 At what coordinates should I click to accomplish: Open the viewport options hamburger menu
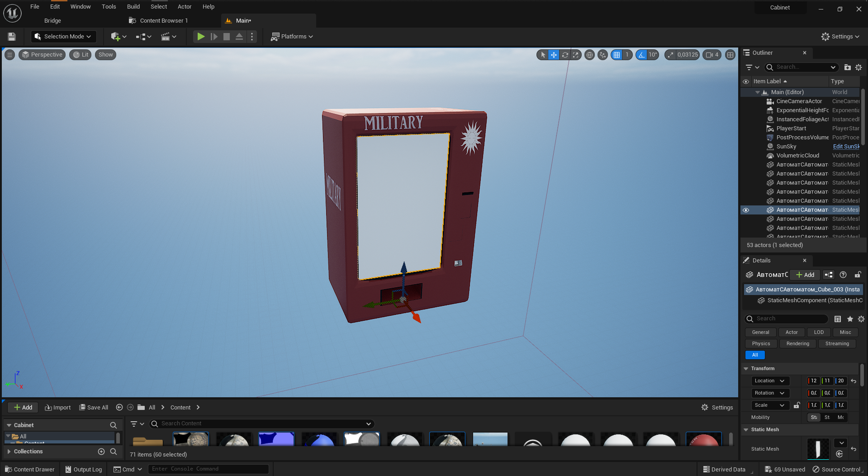point(9,55)
